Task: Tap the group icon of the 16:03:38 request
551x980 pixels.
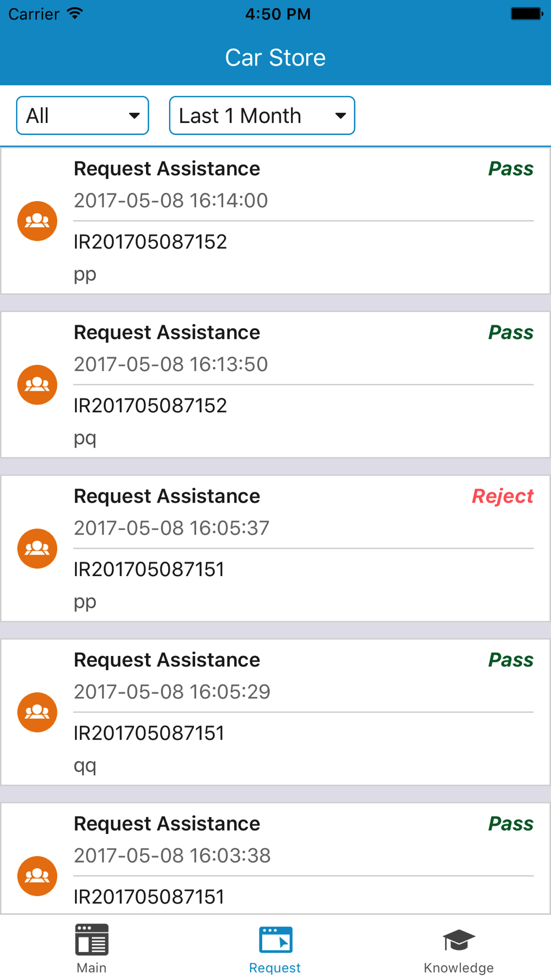Action: 37,876
